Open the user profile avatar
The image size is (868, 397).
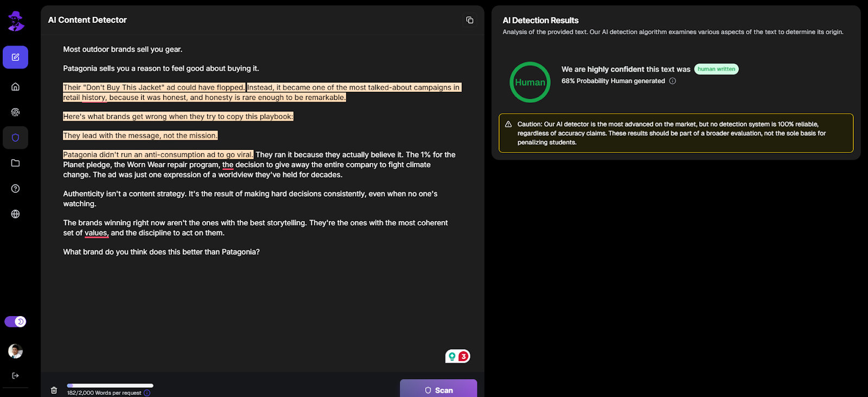tap(15, 351)
